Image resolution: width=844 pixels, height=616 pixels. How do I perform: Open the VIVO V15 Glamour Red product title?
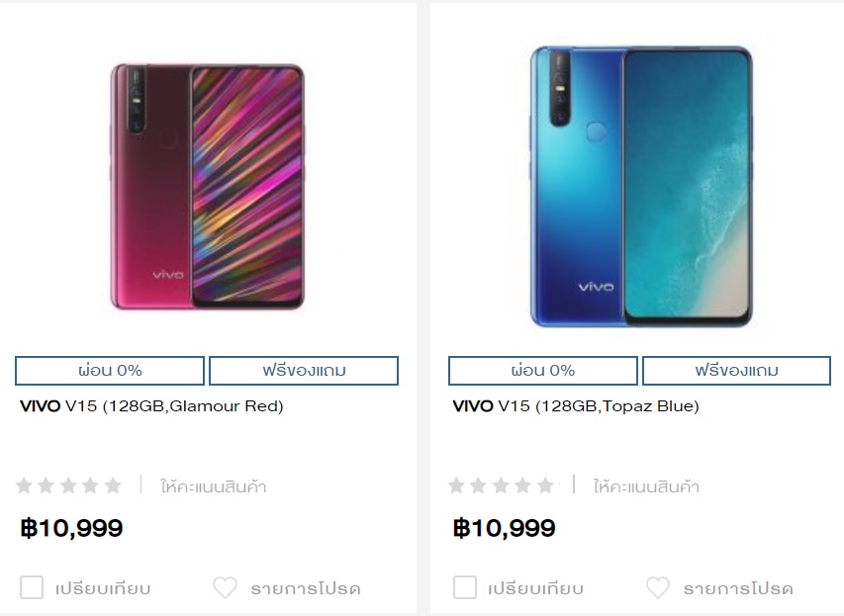click(x=151, y=405)
